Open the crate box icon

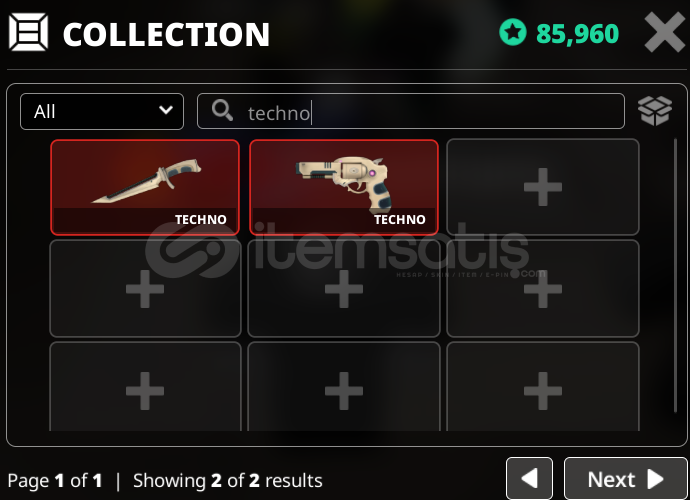[x=655, y=110]
